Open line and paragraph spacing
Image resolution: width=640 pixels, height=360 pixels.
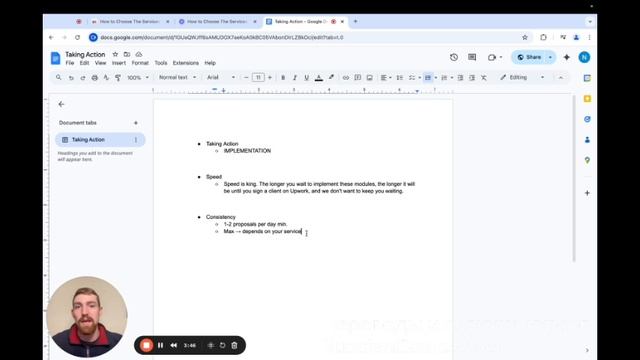tap(400, 78)
